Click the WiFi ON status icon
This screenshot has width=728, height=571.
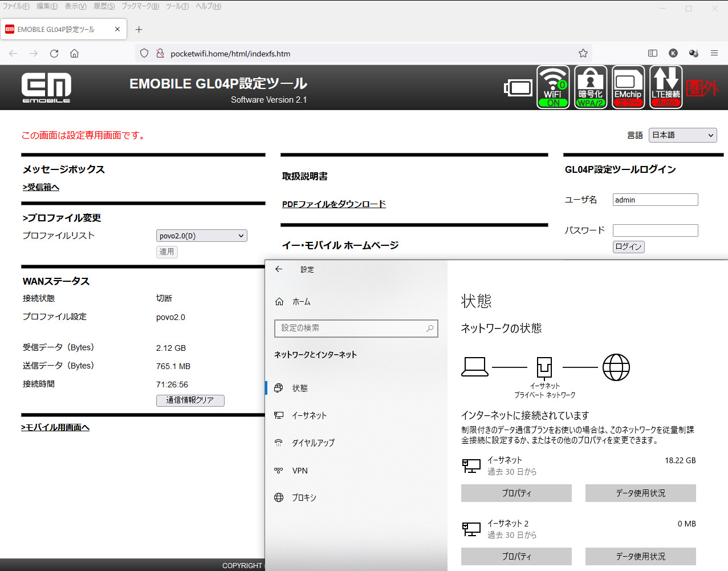(x=553, y=87)
